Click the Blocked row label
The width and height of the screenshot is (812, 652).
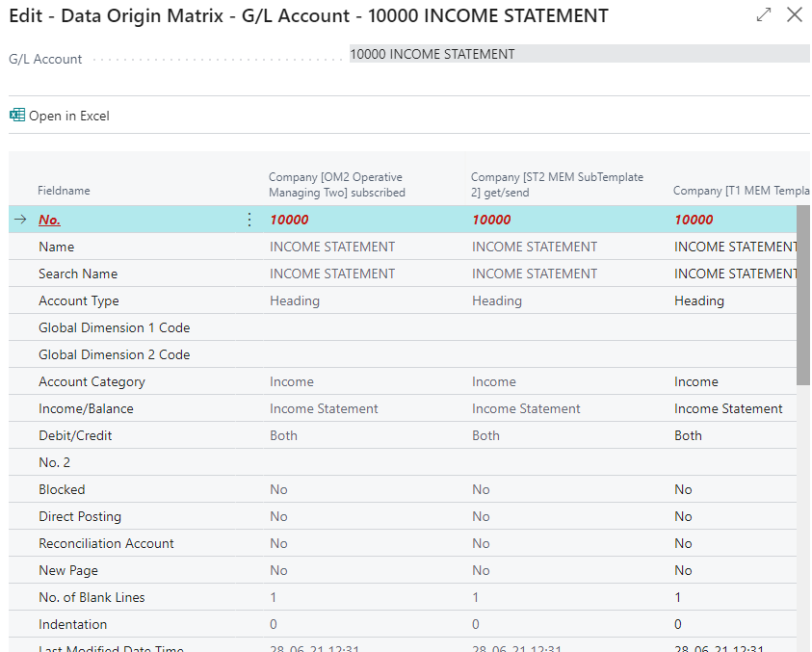(62, 489)
